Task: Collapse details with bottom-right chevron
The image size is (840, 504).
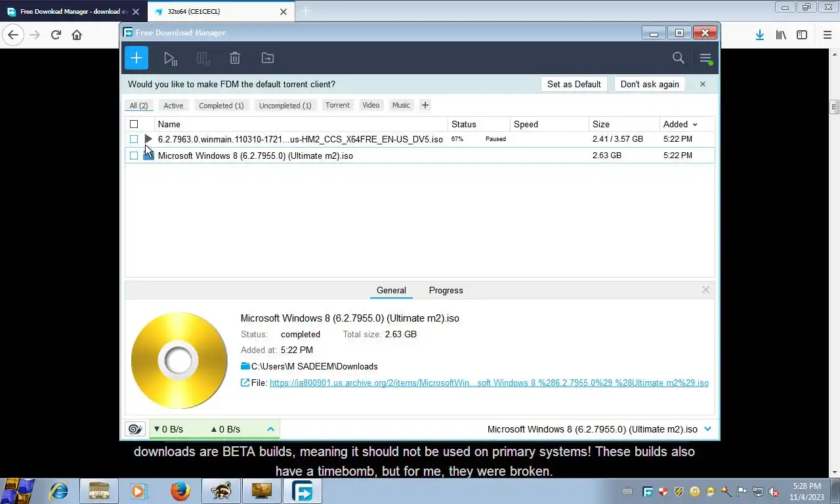Action: click(x=707, y=429)
